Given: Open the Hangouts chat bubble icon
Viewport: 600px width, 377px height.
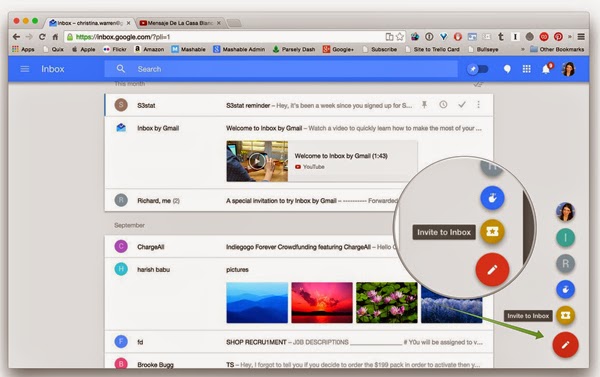Looking at the screenshot, I should [x=507, y=69].
